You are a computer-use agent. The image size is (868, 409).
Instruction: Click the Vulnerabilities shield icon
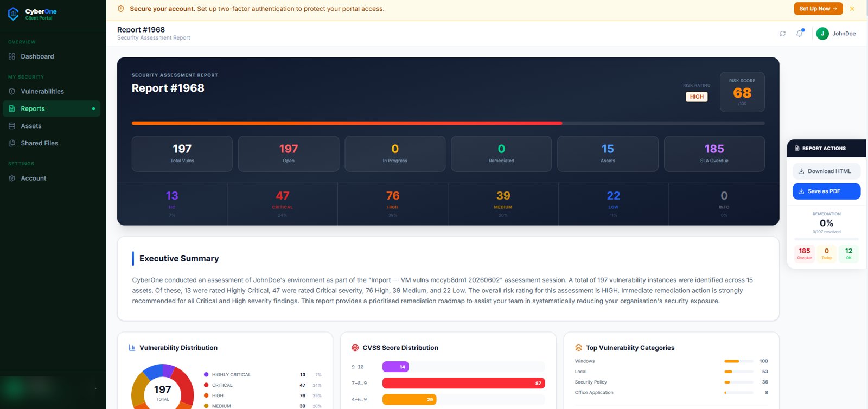coord(12,91)
